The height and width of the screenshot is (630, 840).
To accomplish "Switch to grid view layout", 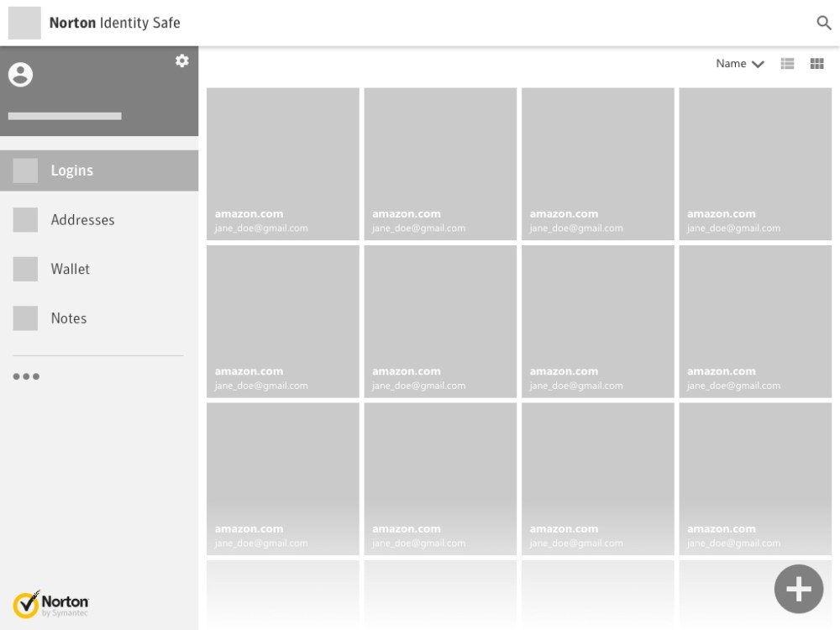I will click(x=816, y=64).
